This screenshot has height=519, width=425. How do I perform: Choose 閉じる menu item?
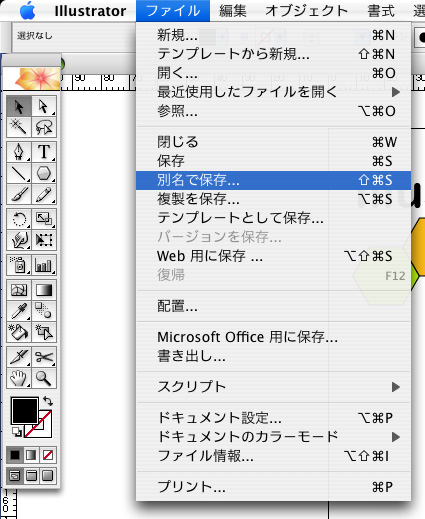[x=273, y=142]
